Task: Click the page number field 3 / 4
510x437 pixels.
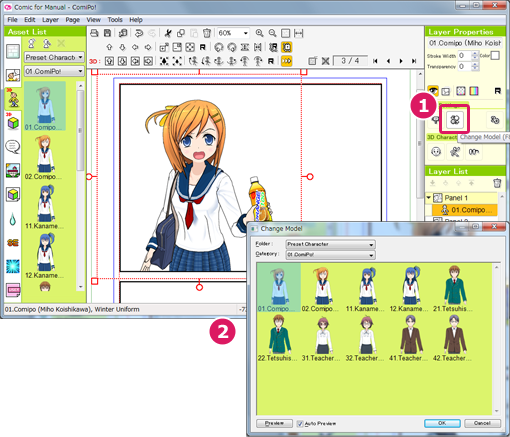Action: pyautogui.click(x=350, y=61)
